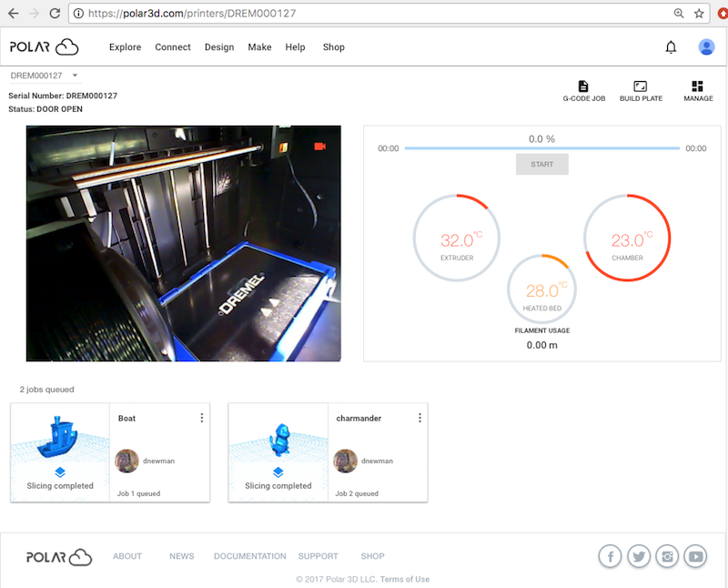Visit the Twitter page icon
The image size is (728, 588).
coord(639,556)
